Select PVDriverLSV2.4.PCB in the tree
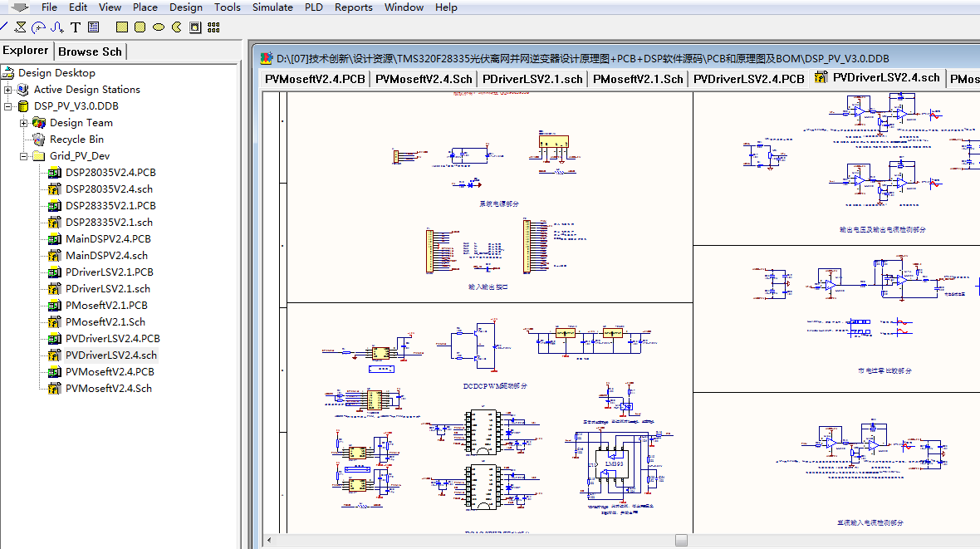Image resolution: width=980 pixels, height=549 pixels. click(x=112, y=338)
